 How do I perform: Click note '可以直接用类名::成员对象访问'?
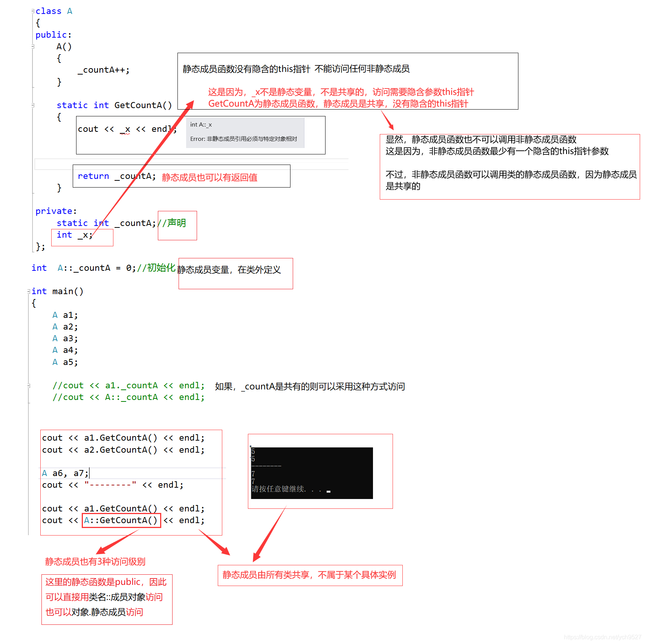click(x=104, y=597)
